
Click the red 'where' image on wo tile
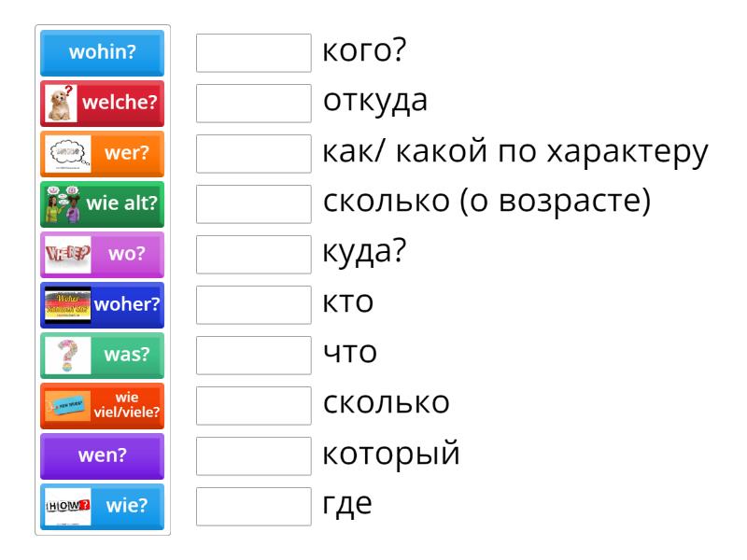[x=67, y=255]
